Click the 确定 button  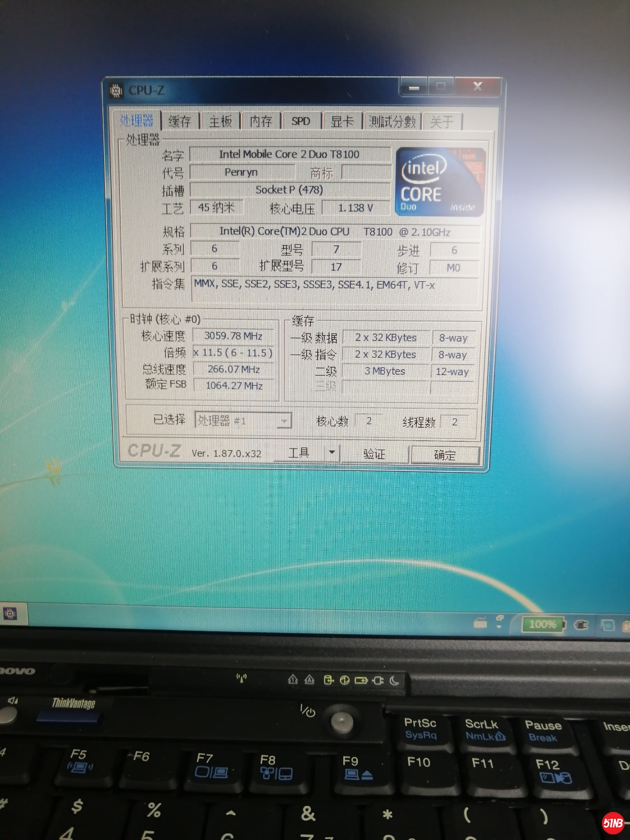445,455
